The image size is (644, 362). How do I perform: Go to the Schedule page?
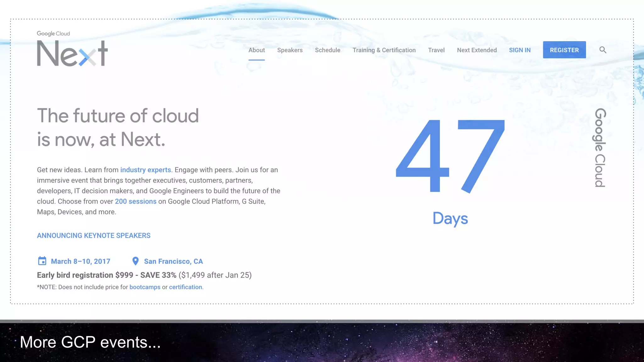[327, 50]
